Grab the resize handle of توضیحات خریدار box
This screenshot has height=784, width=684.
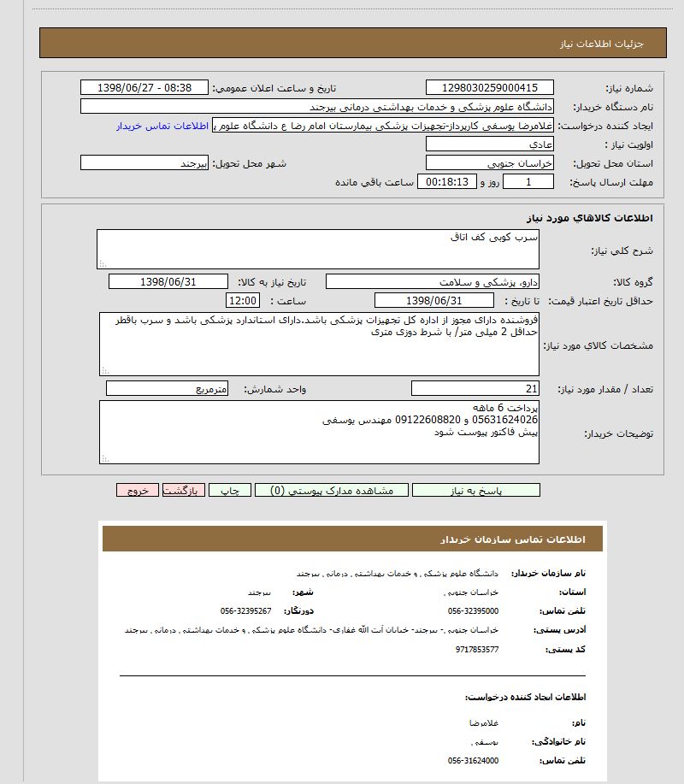104,459
